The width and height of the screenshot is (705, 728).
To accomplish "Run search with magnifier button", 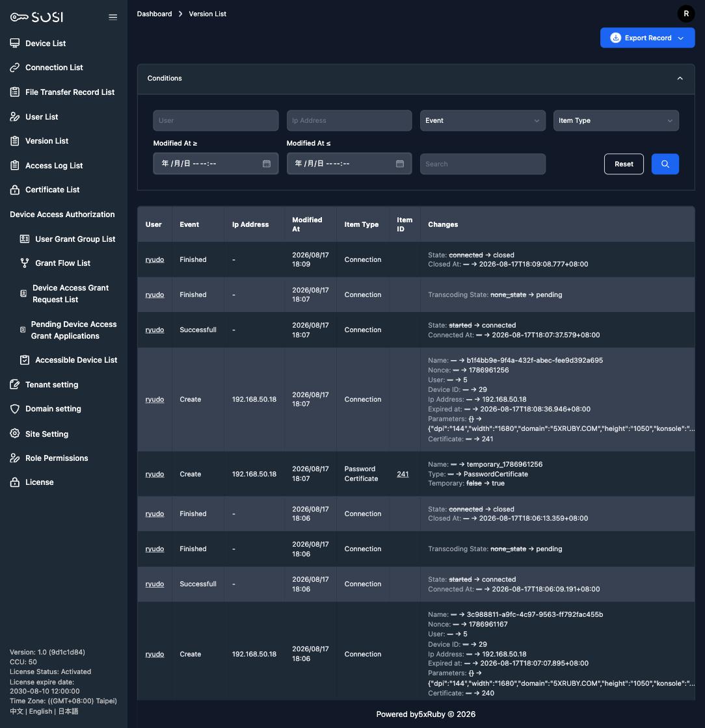I will tap(665, 164).
